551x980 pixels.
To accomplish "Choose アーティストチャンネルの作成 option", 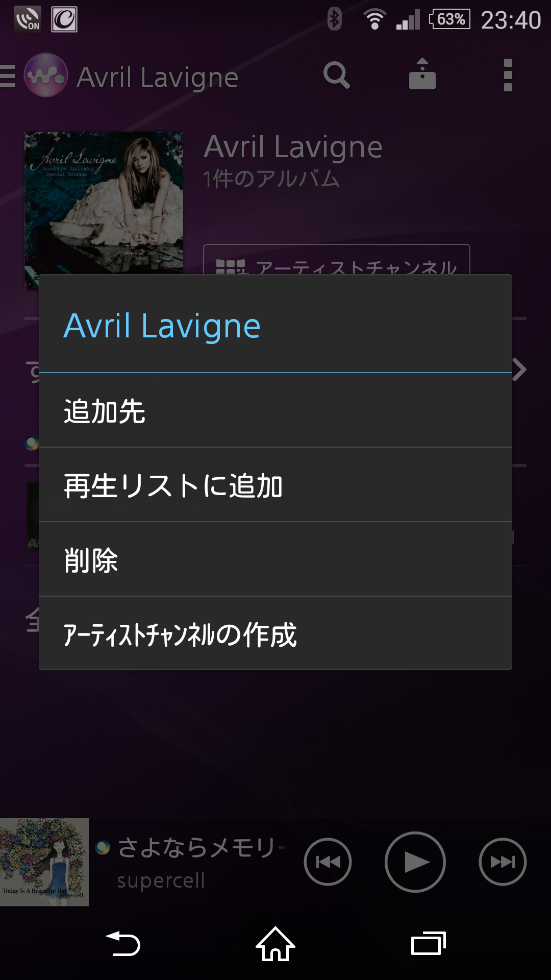I will click(x=275, y=633).
